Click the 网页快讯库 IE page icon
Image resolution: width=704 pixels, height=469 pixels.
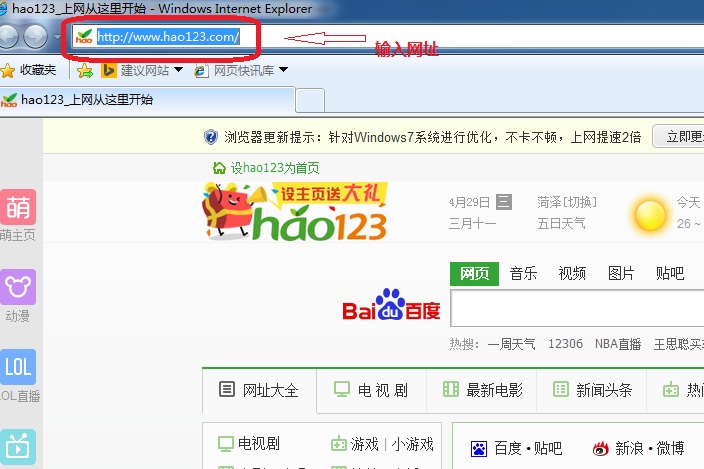tap(202, 71)
